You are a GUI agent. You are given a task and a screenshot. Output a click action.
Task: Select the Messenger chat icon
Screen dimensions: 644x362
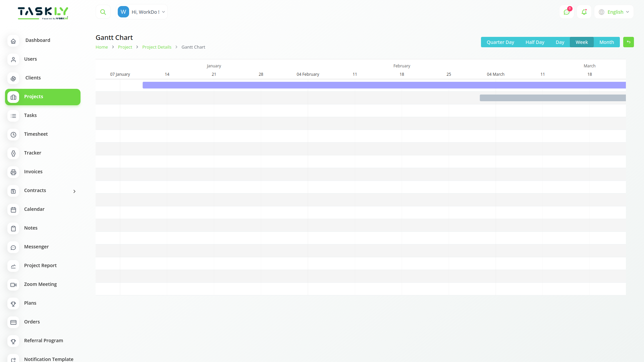13,247
